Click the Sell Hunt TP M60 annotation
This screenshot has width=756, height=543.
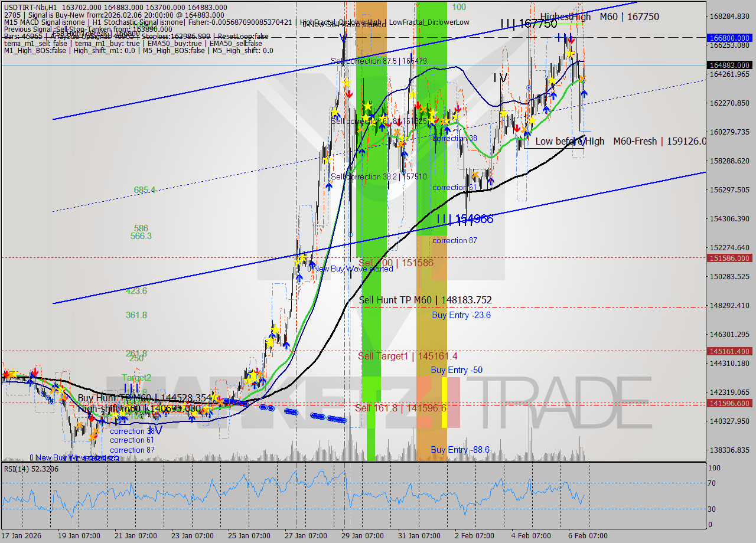click(424, 300)
